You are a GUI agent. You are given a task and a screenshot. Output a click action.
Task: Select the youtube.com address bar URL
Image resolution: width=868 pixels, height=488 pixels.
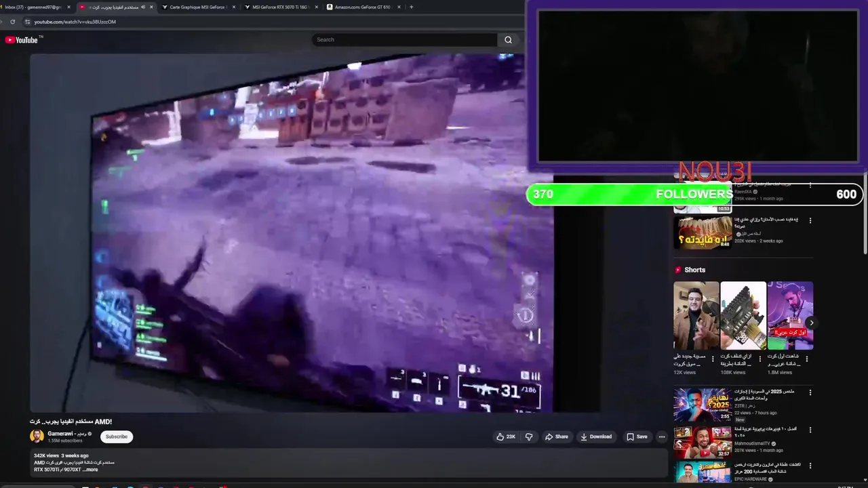(75, 22)
